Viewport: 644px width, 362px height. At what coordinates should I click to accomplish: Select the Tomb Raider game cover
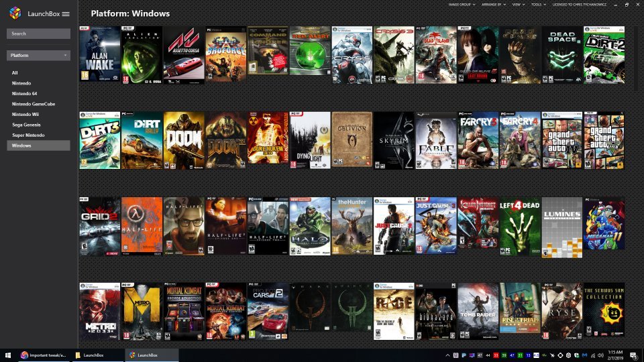coord(478,311)
